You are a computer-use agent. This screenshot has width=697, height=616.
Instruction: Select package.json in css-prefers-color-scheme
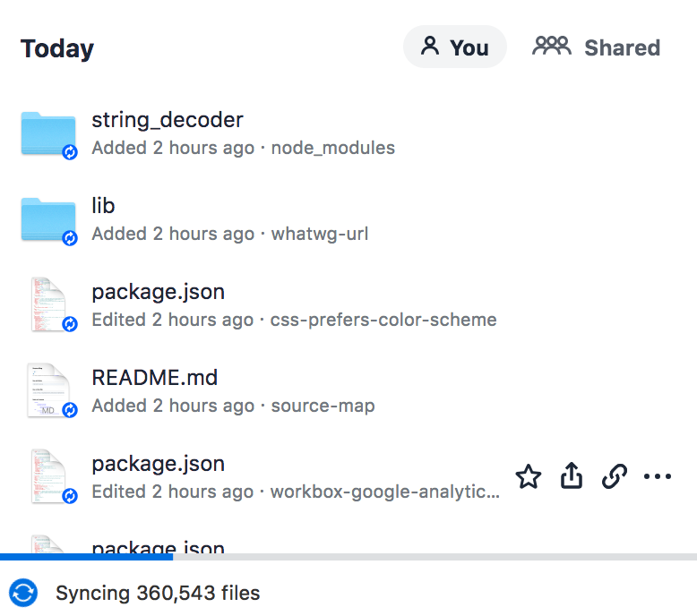click(x=158, y=292)
